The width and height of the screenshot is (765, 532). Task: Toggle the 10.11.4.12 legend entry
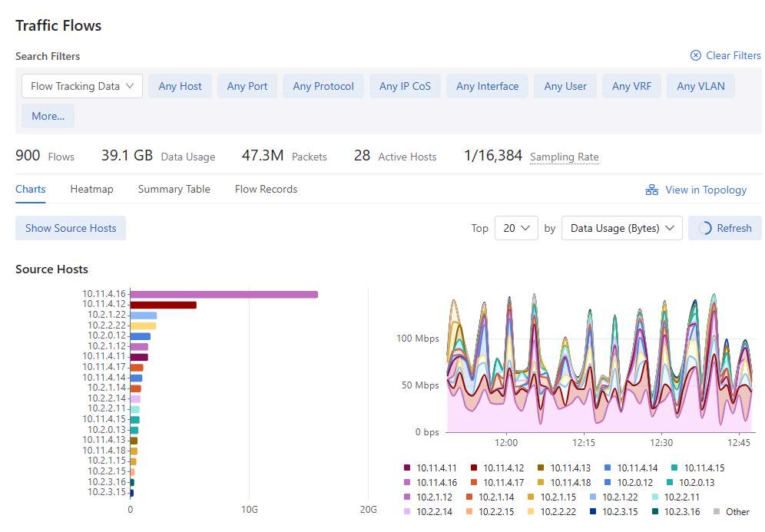(497, 468)
